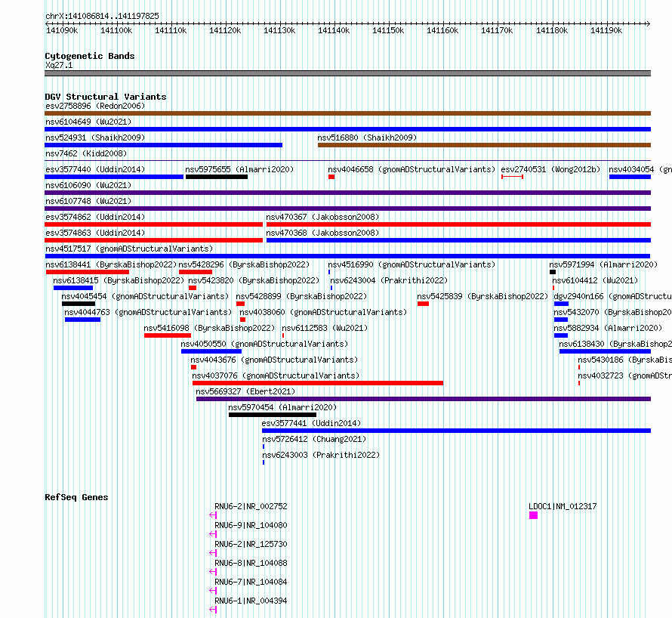Open the nsv6104412 (Wu2021) label
The width and height of the screenshot is (672, 618).
point(595,280)
